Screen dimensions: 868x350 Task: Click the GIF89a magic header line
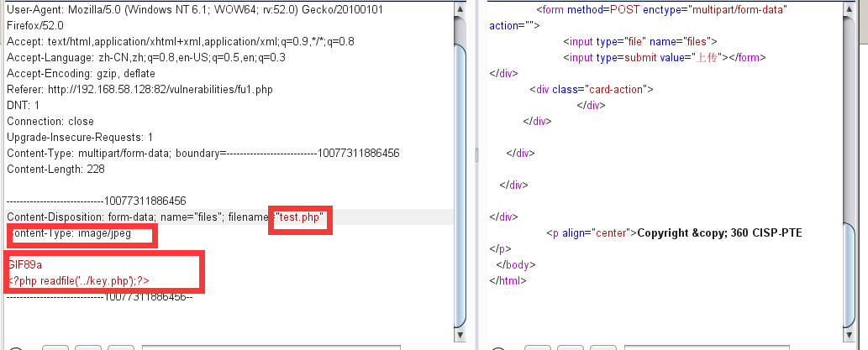(25, 265)
